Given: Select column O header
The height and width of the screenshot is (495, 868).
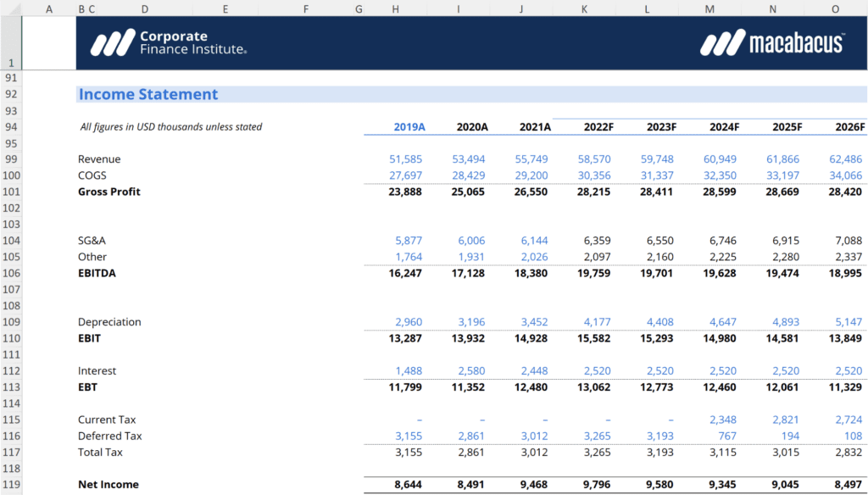Looking at the screenshot, I should click(835, 9).
